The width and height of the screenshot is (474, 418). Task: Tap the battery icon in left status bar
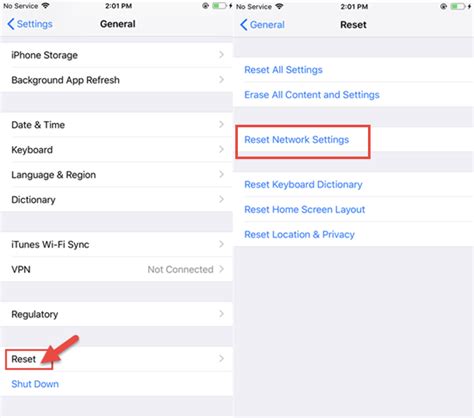(x=220, y=6)
